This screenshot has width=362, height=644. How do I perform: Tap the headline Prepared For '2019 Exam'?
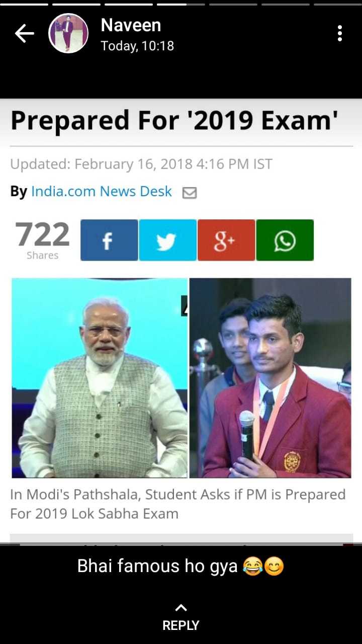pyautogui.click(x=174, y=120)
